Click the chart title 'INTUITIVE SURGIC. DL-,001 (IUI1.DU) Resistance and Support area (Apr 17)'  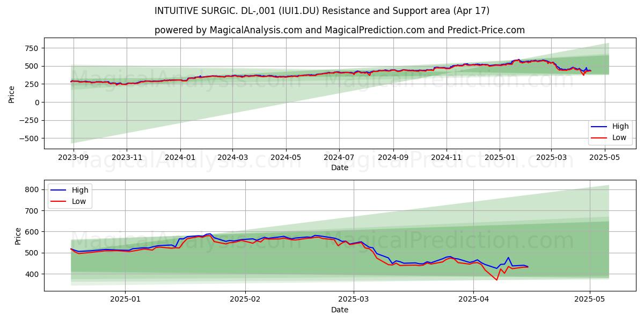point(322,11)
